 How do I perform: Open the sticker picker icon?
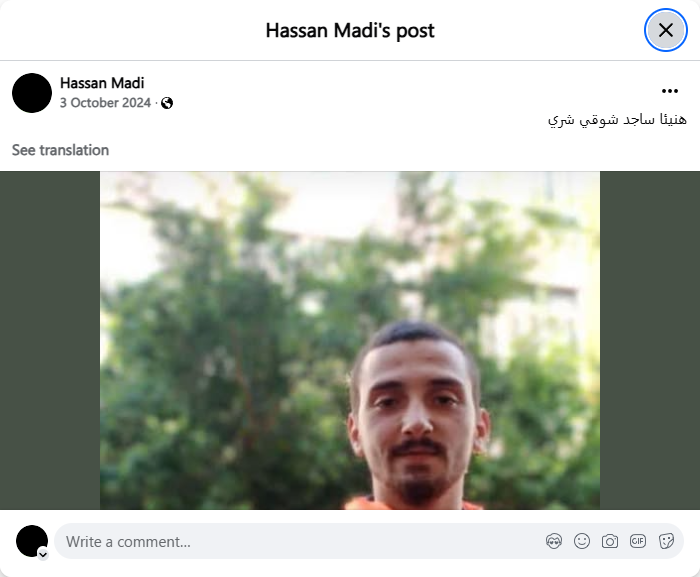[x=666, y=541]
